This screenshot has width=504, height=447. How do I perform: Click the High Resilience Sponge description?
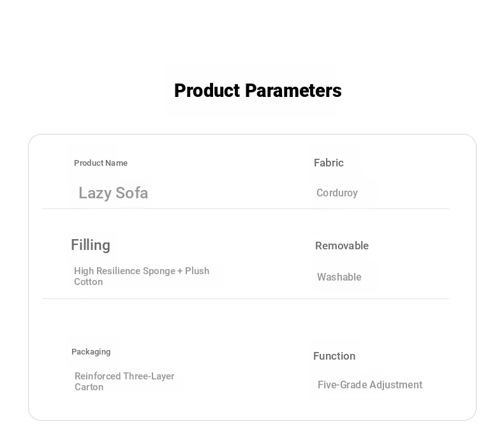click(x=142, y=272)
